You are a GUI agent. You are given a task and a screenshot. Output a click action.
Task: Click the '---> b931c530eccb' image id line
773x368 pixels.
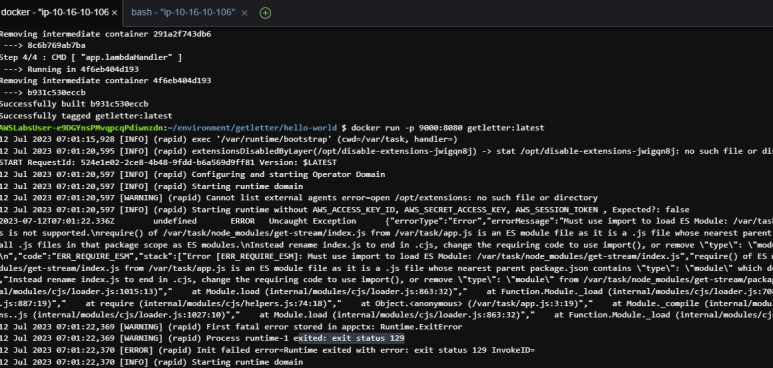pyautogui.click(x=45, y=92)
